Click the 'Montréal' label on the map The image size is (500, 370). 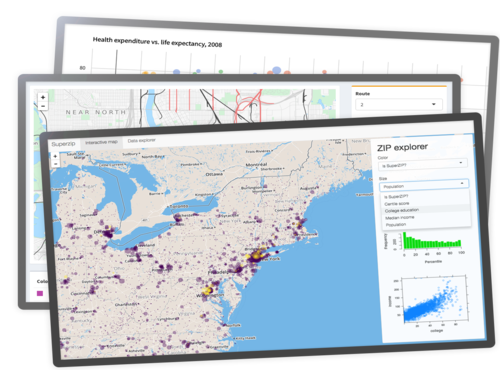[256, 165]
